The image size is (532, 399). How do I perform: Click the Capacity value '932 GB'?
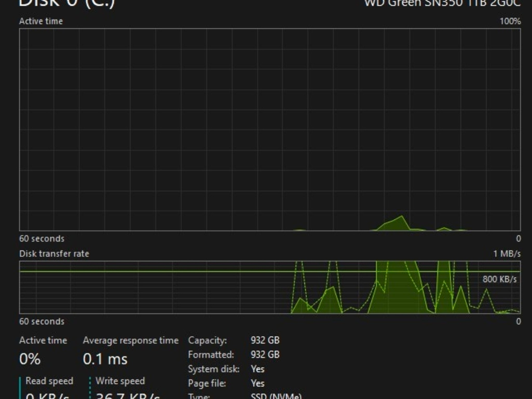tap(265, 340)
